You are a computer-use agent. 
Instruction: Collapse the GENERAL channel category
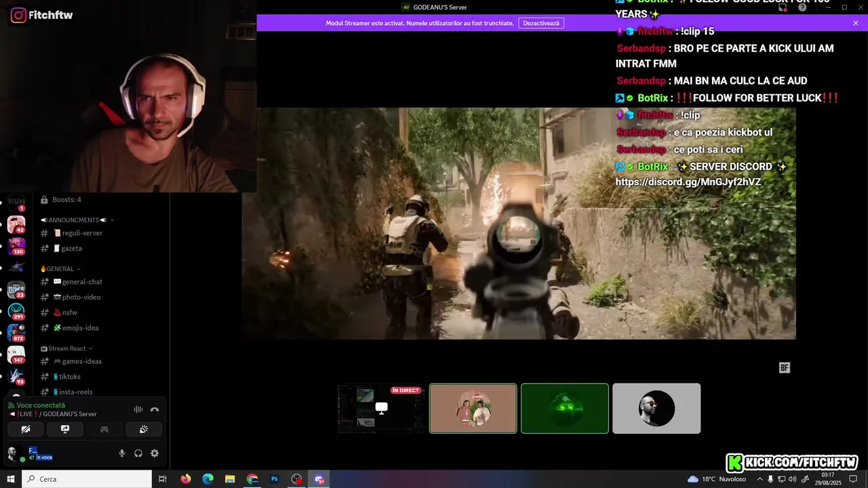point(60,269)
